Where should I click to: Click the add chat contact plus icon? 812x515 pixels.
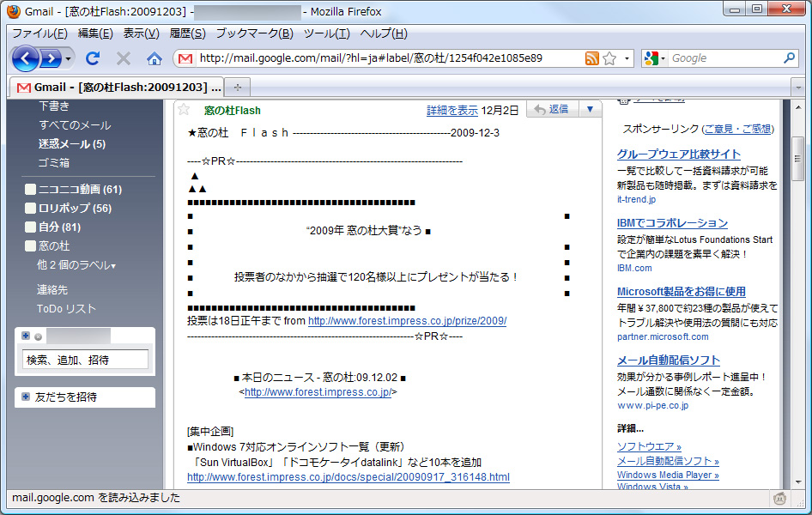[26, 336]
